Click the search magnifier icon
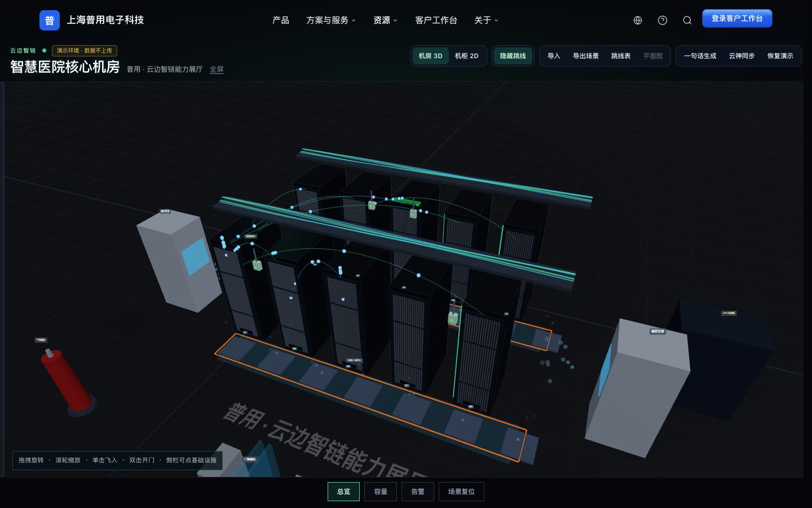This screenshot has width=812, height=508. pyautogui.click(x=687, y=20)
